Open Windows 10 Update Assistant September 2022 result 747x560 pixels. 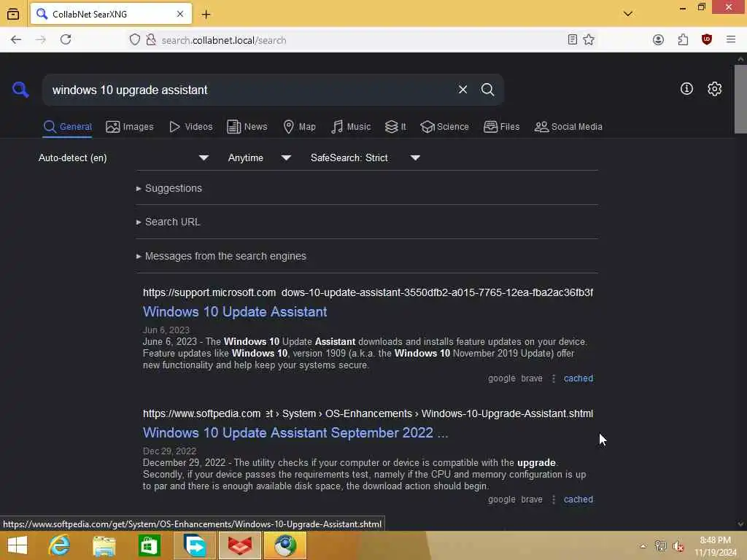295,433
